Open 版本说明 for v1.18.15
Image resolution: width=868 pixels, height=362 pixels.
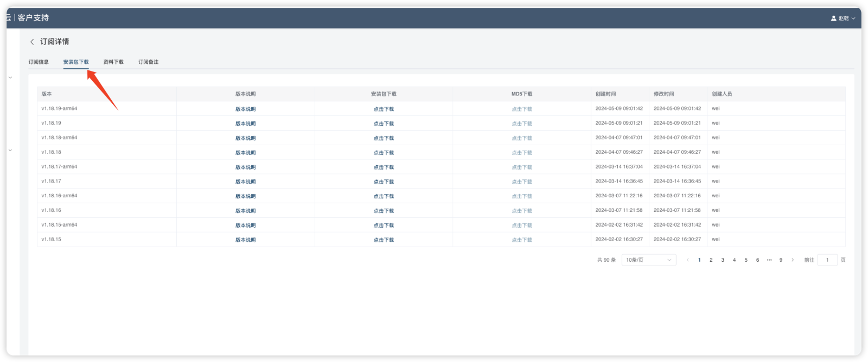tap(245, 240)
